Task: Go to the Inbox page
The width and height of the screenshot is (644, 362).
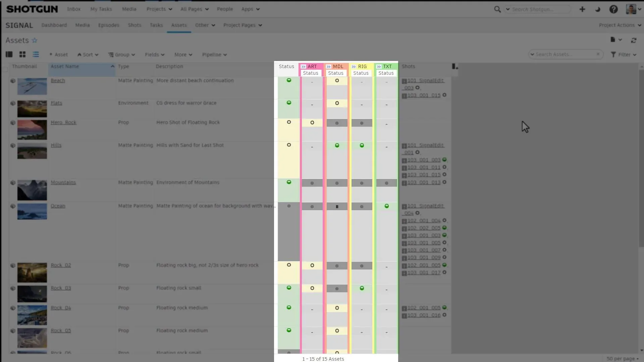Action: coord(74,9)
